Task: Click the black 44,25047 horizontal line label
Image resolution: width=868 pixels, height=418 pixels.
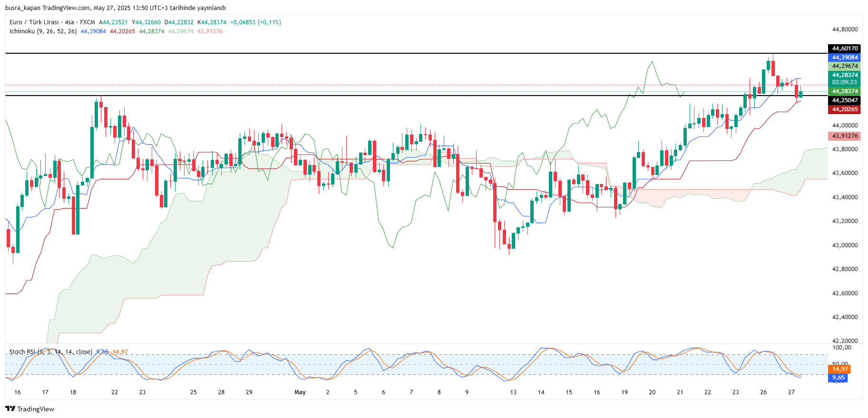Action: tap(844, 100)
